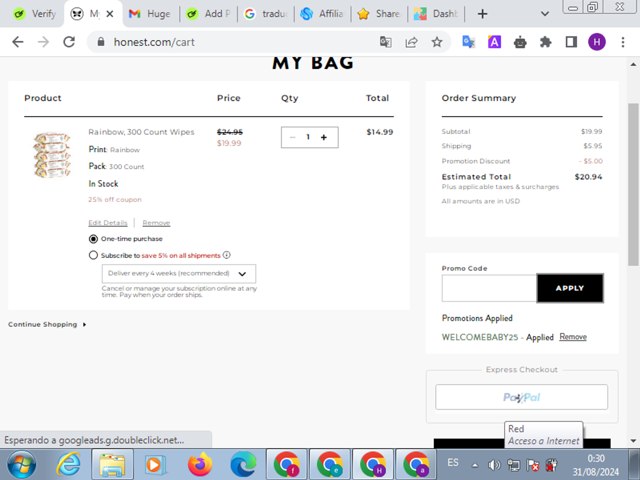640x480 pixels.
Task: Show hidden system tray icons
Action: click(x=474, y=465)
